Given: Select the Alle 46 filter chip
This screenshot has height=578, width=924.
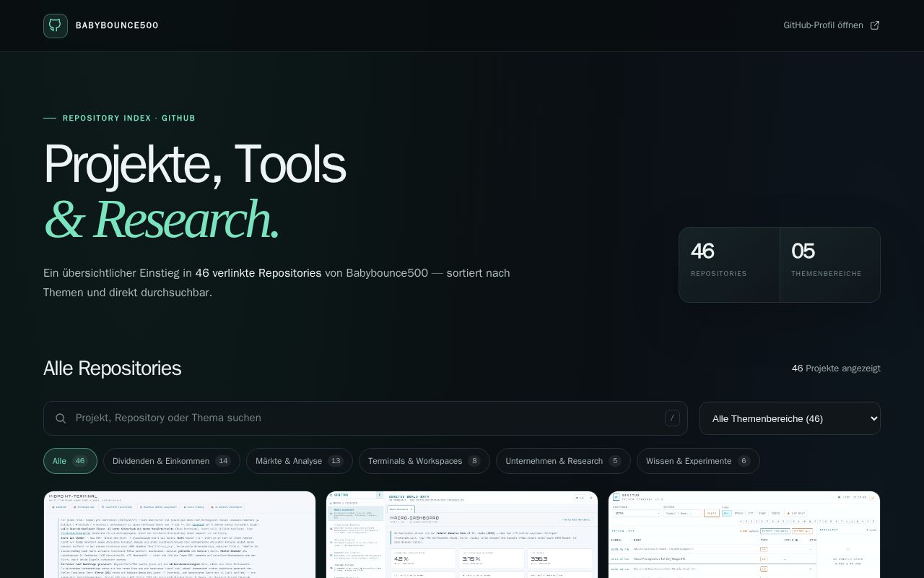Looking at the screenshot, I should 70,461.
